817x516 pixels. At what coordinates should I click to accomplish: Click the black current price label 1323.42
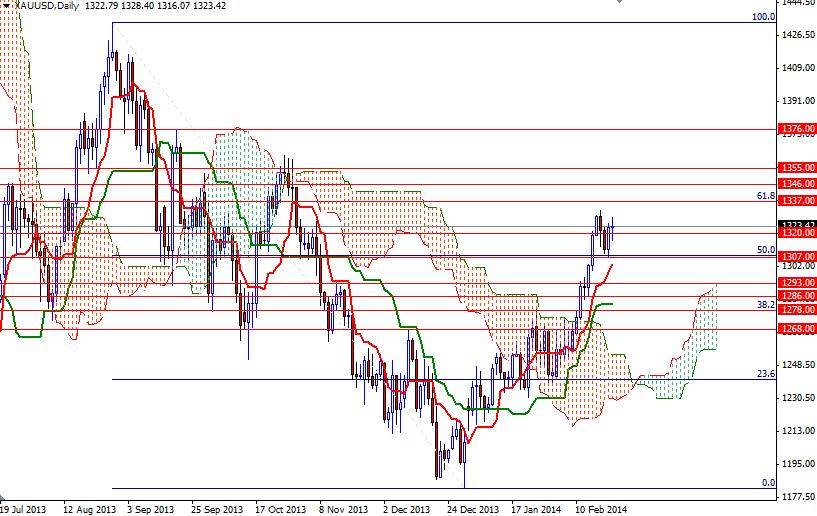pos(797,225)
